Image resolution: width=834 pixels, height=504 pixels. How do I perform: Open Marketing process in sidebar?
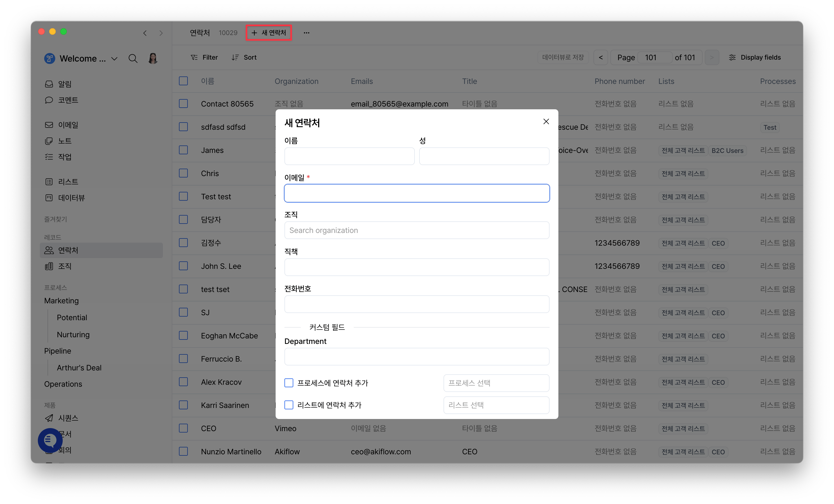pos(61,300)
